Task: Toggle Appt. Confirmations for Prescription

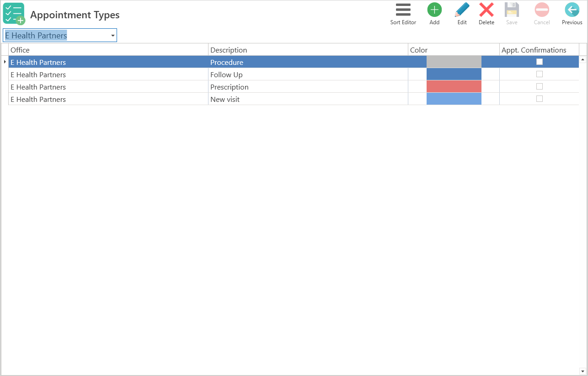Action: [540, 86]
